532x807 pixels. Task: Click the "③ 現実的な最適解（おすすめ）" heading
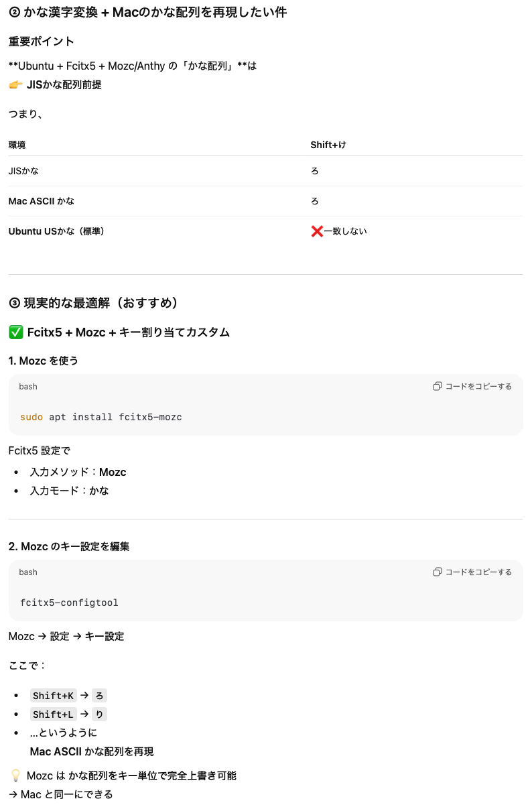click(94, 303)
